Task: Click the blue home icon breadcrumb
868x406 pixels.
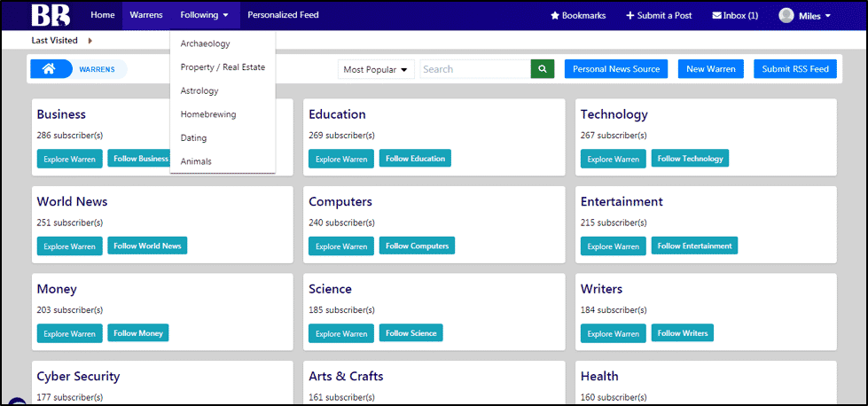Action: 50,69
